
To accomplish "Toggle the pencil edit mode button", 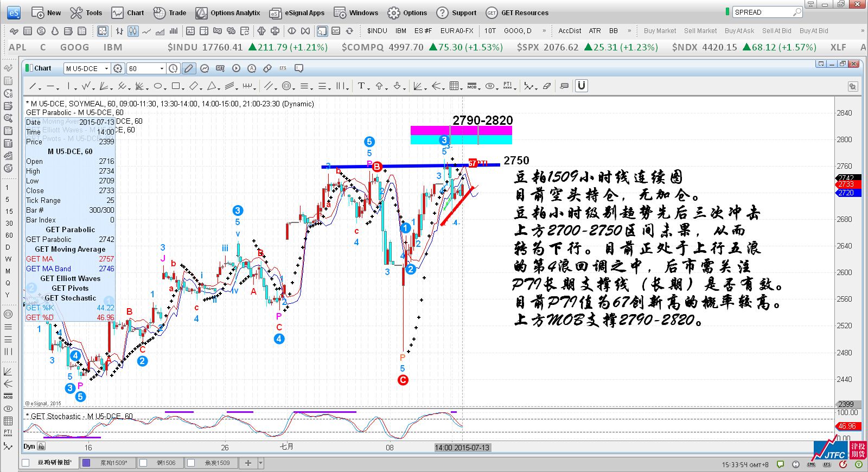I will (188, 68).
